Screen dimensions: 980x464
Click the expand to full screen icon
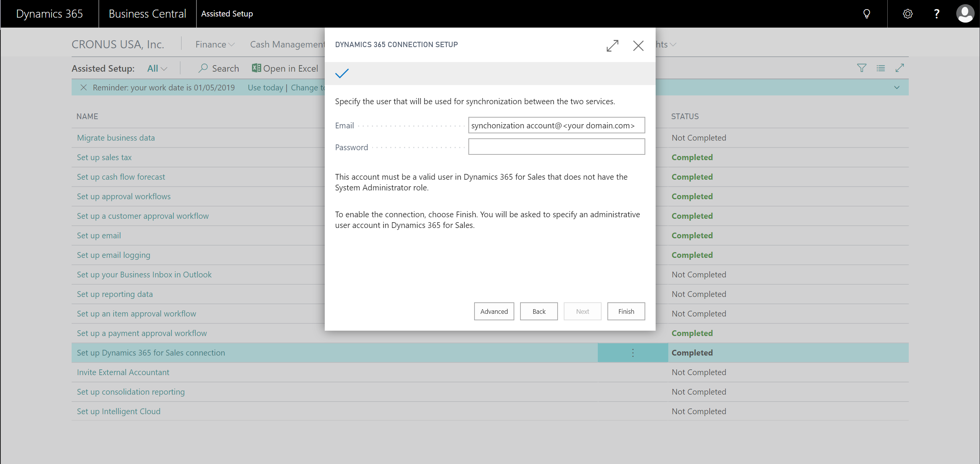coord(612,44)
